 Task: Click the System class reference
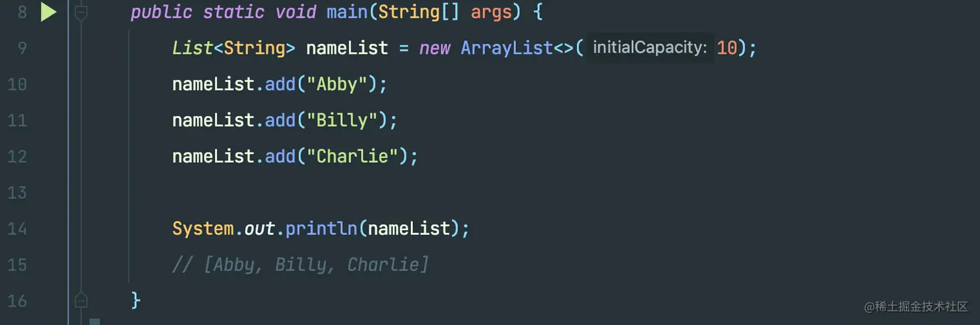click(203, 228)
